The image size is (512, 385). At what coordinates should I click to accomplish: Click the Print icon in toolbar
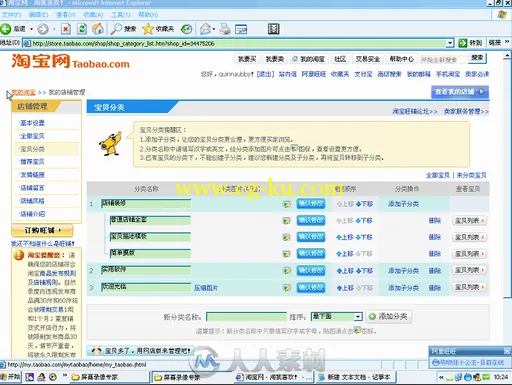click(225, 29)
